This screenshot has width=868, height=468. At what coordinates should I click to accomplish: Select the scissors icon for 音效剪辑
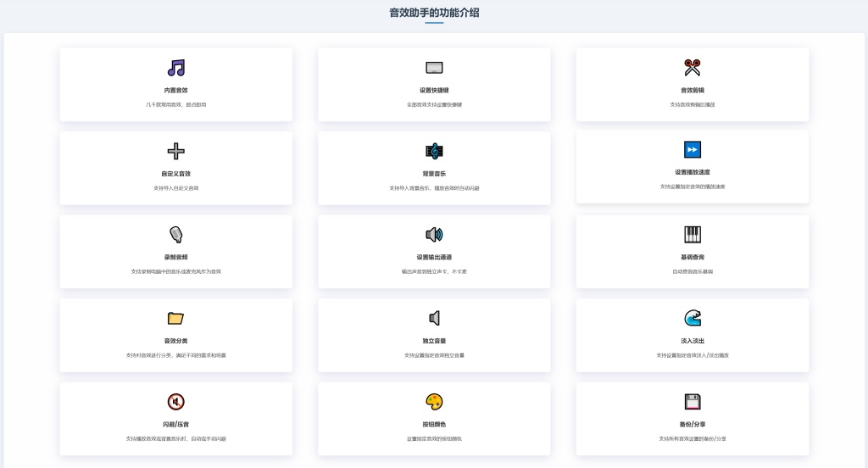coord(693,68)
